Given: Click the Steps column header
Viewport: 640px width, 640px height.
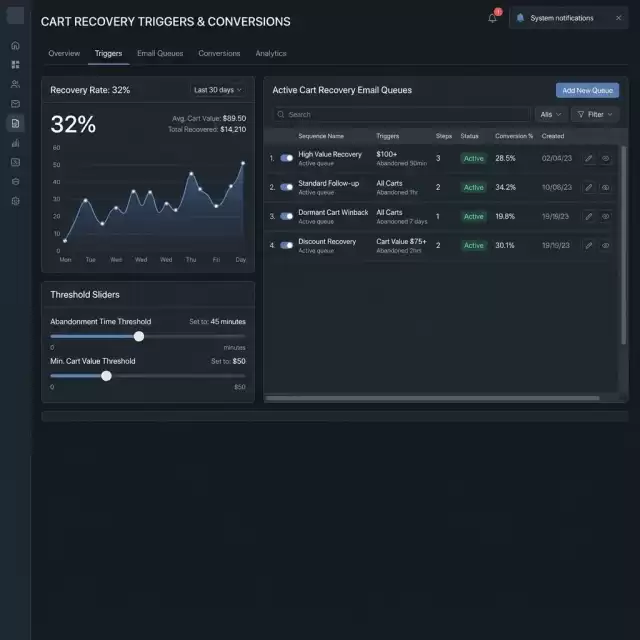Looking at the screenshot, I should point(444,136).
